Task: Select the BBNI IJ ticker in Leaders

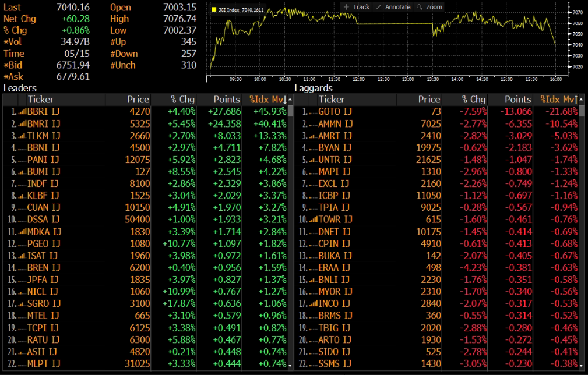Action: (44, 147)
